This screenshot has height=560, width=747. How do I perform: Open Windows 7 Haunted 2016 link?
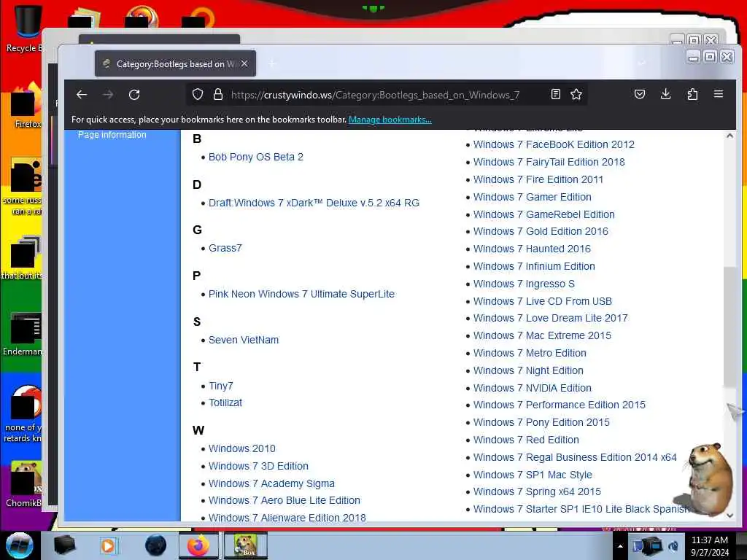pyautogui.click(x=532, y=249)
